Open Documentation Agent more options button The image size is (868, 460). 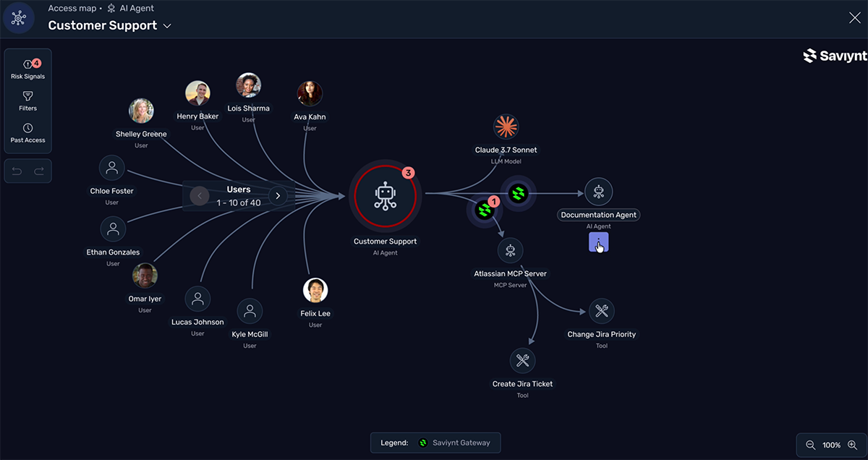pos(598,242)
